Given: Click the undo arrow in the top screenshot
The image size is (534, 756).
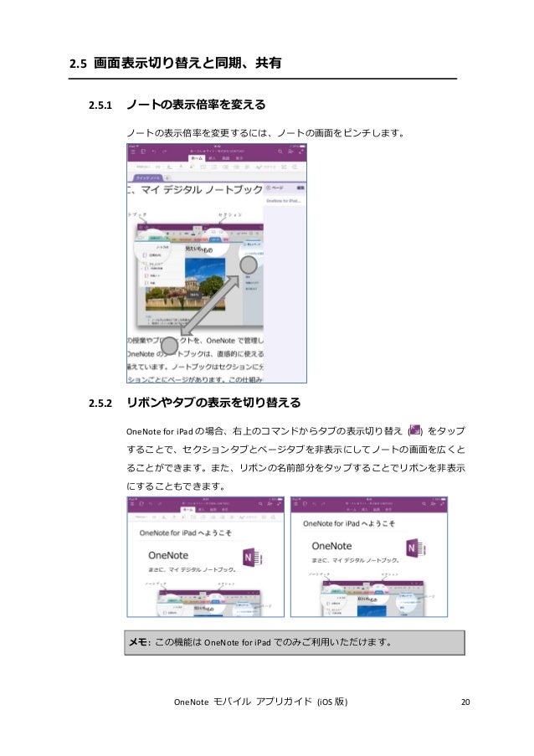Looking at the screenshot, I should point(154,152).
